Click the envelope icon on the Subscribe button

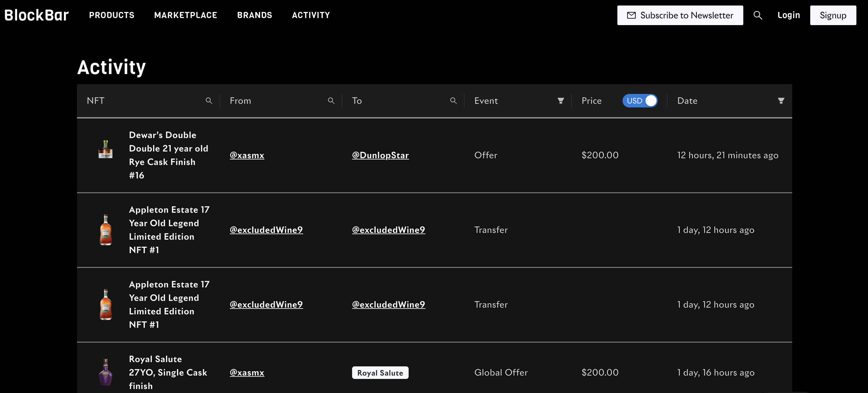point(631,15)
